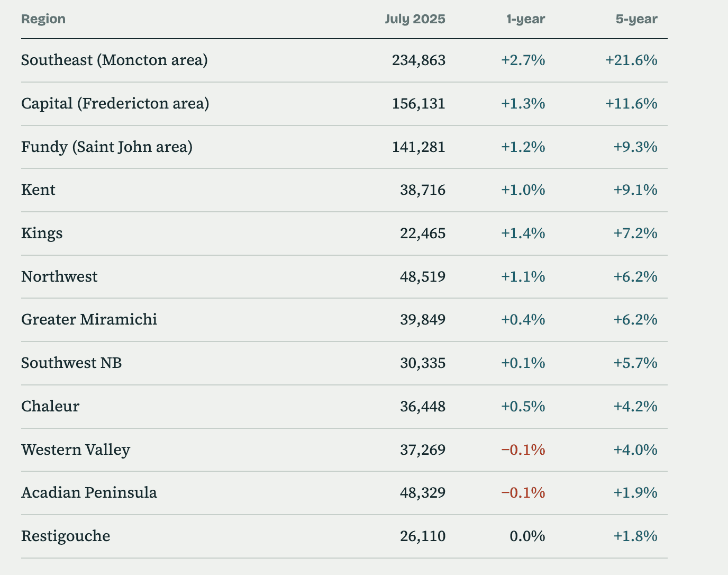Click Fundy (Saint John area) region
This screenshot has height=575, width=728.
tap(107, 147)
